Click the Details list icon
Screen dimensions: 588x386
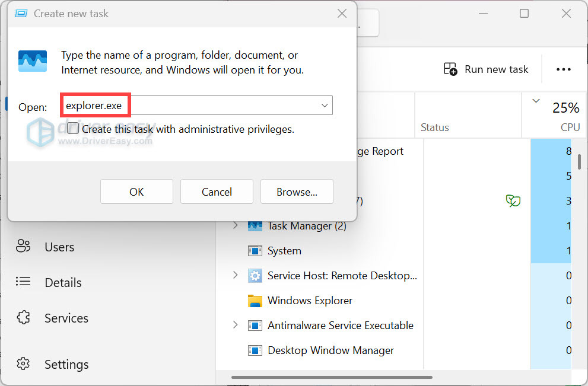23,282
